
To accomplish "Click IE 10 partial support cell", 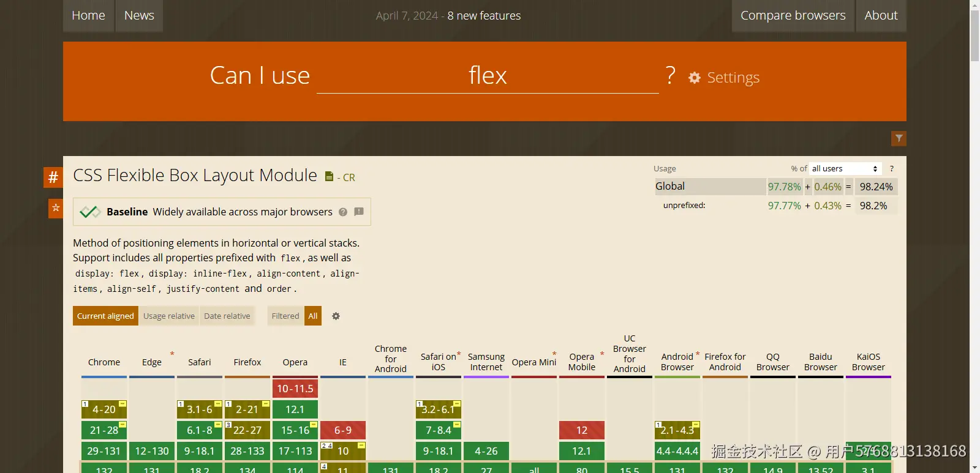I will coord(343,451).
